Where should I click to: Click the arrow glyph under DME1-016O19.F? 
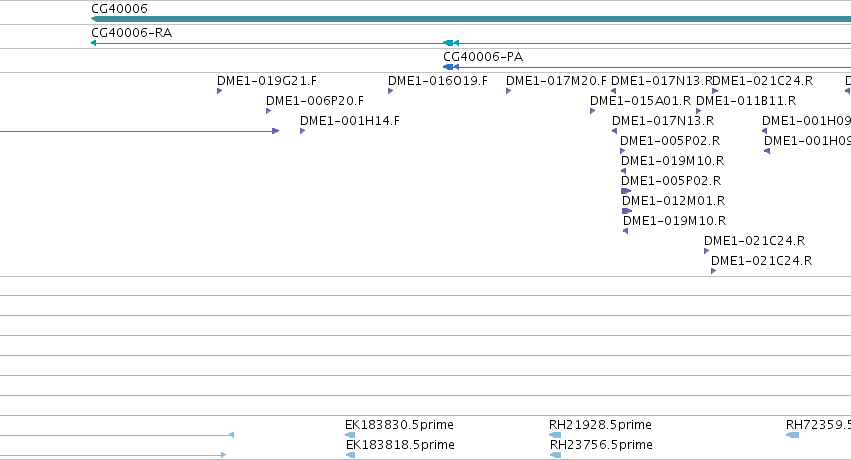(390, 91)
